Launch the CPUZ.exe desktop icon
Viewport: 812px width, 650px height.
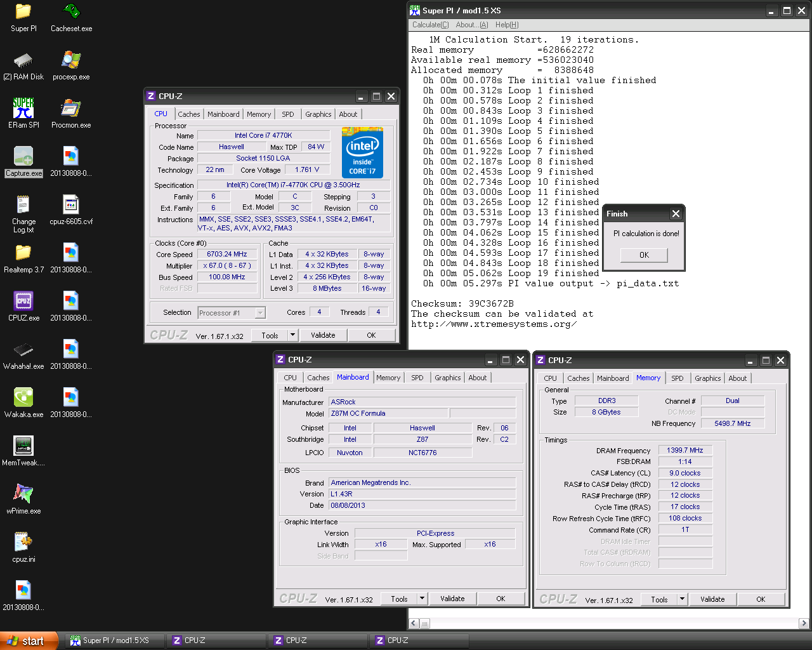[x=23, y=307]
